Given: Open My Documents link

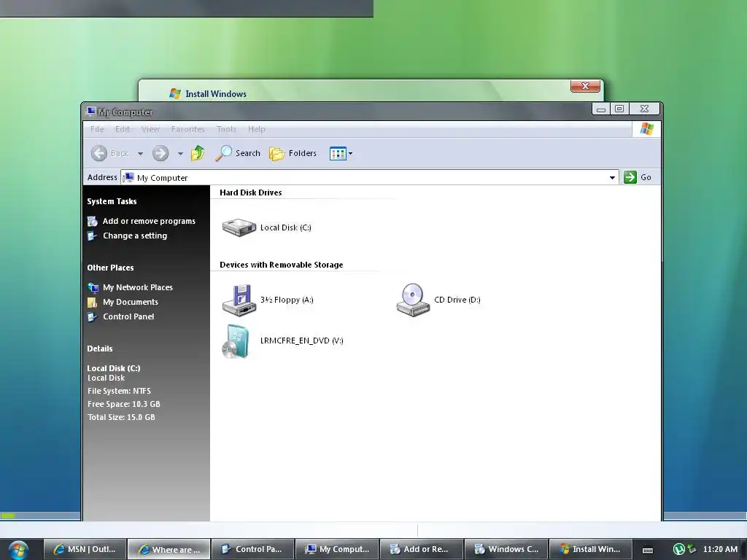Looking at the screenshot, I should click(x=131, y=302).
